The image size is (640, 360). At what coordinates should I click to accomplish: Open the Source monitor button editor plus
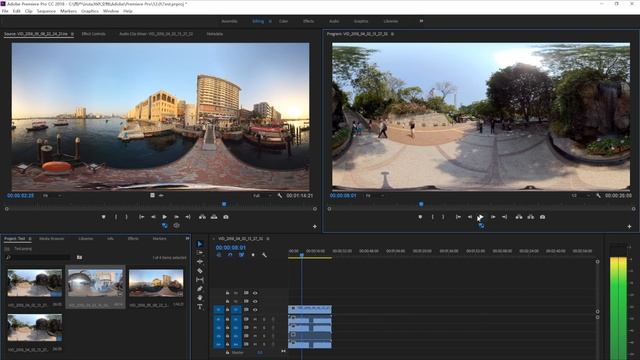315,227
